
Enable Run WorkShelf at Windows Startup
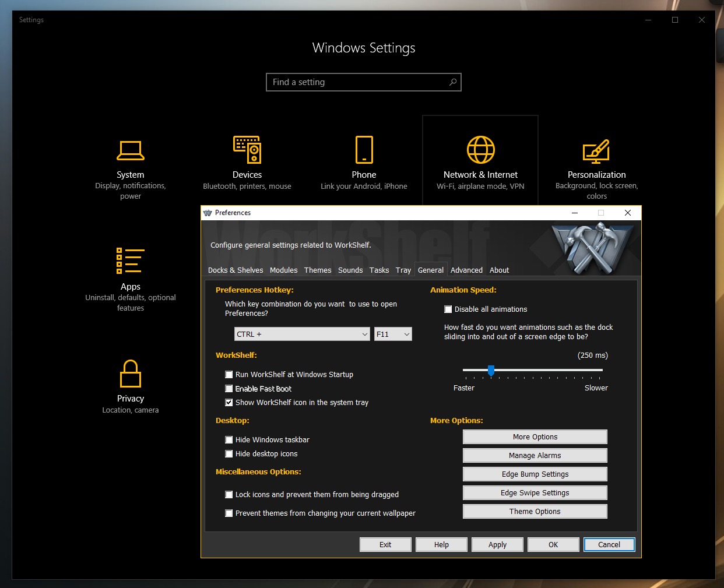click(229, 375)
